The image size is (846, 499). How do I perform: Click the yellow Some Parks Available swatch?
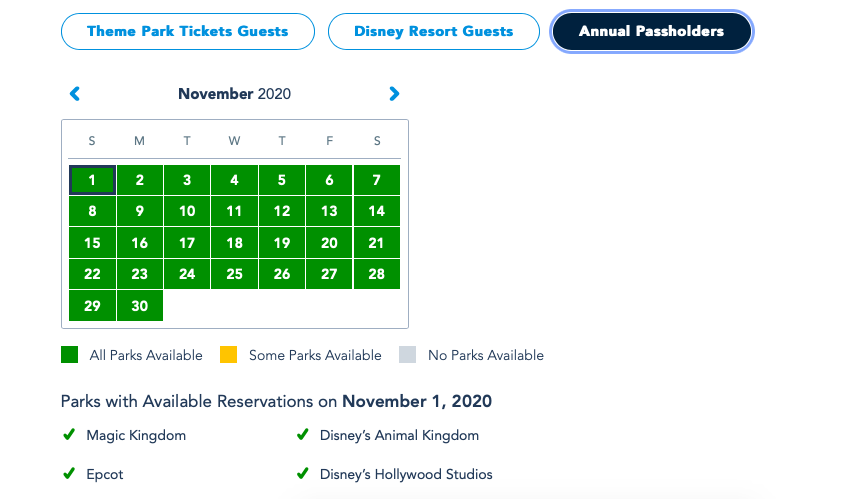click(x=228, y=355)
